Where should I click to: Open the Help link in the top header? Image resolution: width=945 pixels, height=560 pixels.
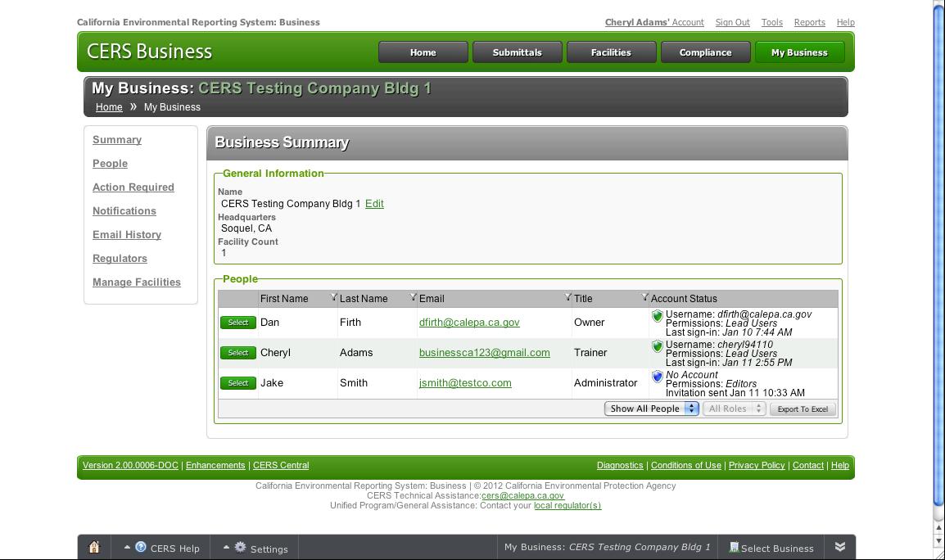[x=846, y=22]
